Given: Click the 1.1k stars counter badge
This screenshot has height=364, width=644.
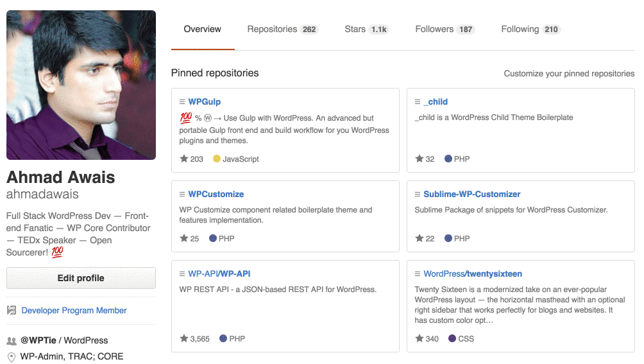Looking at the screenshot, I should 378,30.
